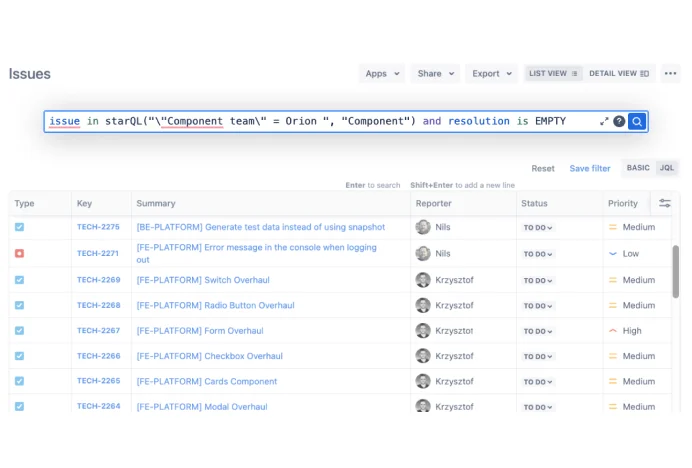The height and width of the screenshot is (468, 692).
Task: Sort by Type column header
Action: tap(24, 203)
